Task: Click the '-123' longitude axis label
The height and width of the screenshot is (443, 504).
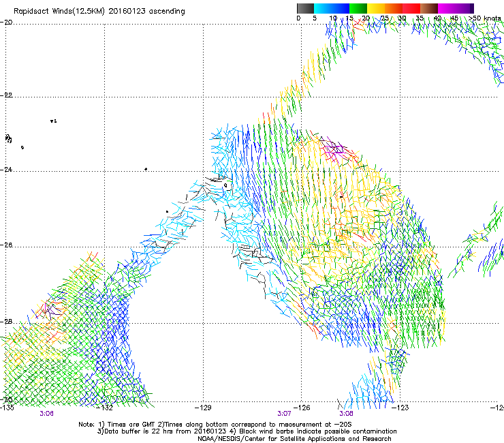Action: pos(401,408)
